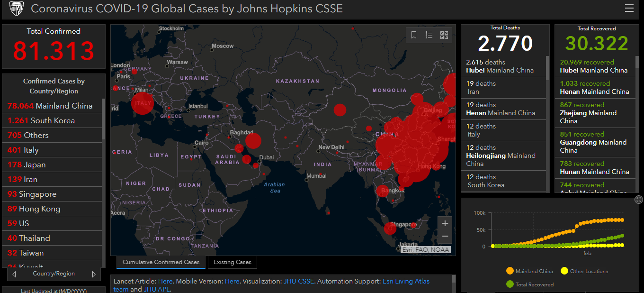Screen dimensions: 644x293
Task: Select 705 Others row
Action: pyautogui.click(x=52, y=135)
